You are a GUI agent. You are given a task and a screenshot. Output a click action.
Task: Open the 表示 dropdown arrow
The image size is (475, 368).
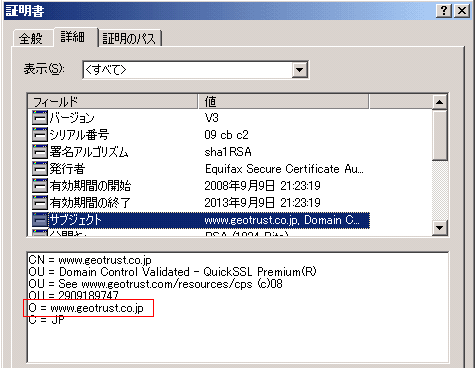pyautogui.click(x=299, y=70)
